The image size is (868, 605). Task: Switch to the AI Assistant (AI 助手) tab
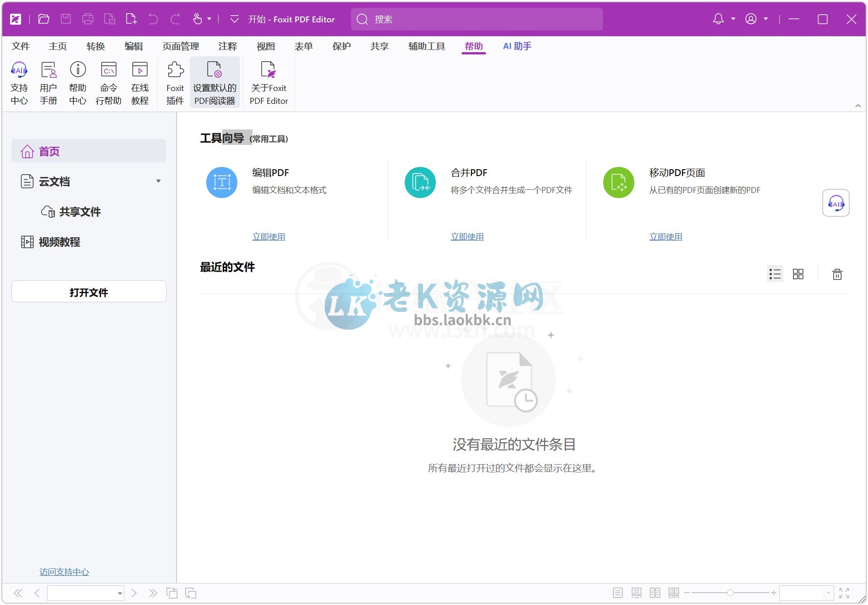[x=517, y=46]
